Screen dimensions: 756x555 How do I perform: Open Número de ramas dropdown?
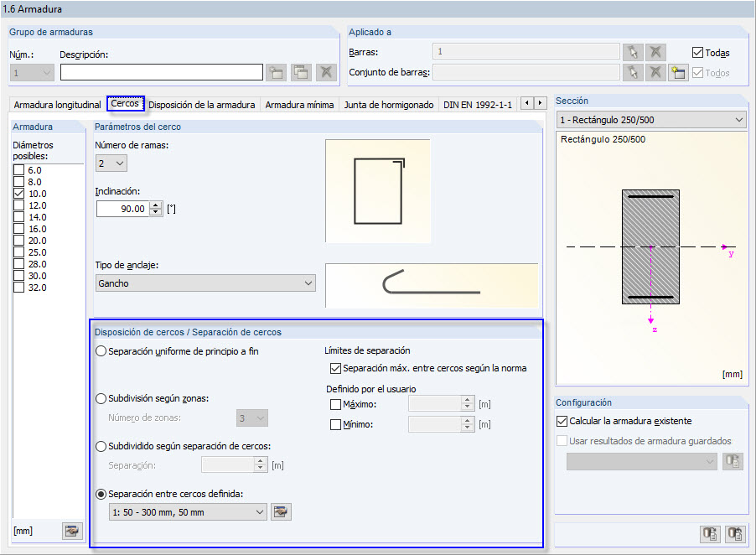coord(111,163)
